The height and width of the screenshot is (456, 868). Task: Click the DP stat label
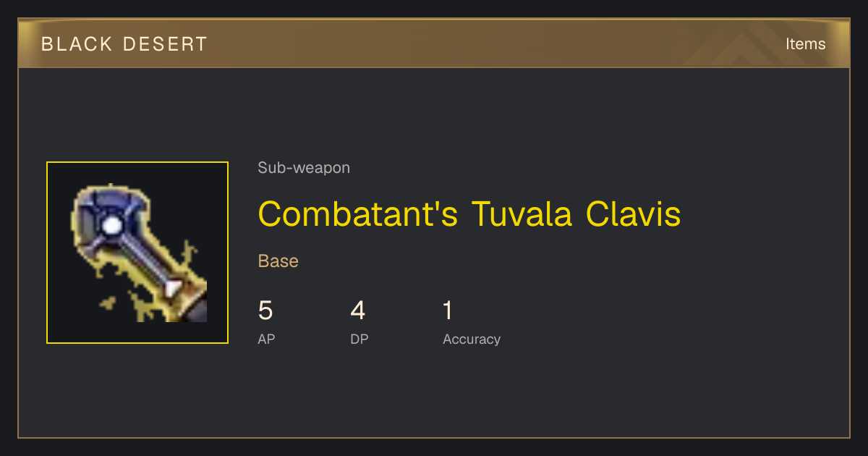359,339
